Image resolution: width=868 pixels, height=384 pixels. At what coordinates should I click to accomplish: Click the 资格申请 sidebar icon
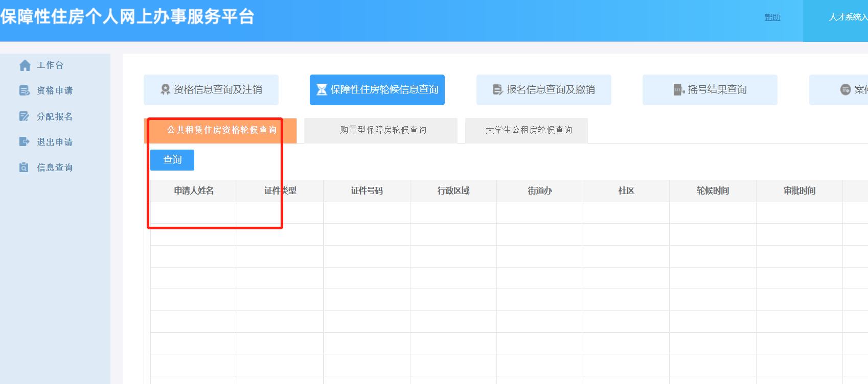tap(25, 91)
